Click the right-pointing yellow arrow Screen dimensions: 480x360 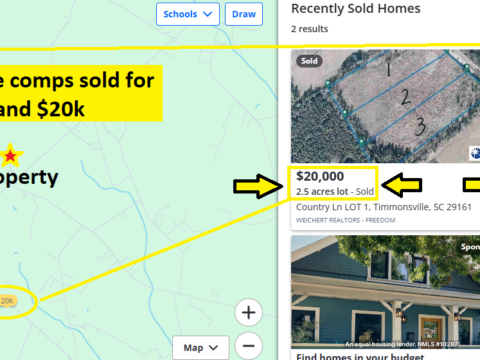tap(258, 186)
